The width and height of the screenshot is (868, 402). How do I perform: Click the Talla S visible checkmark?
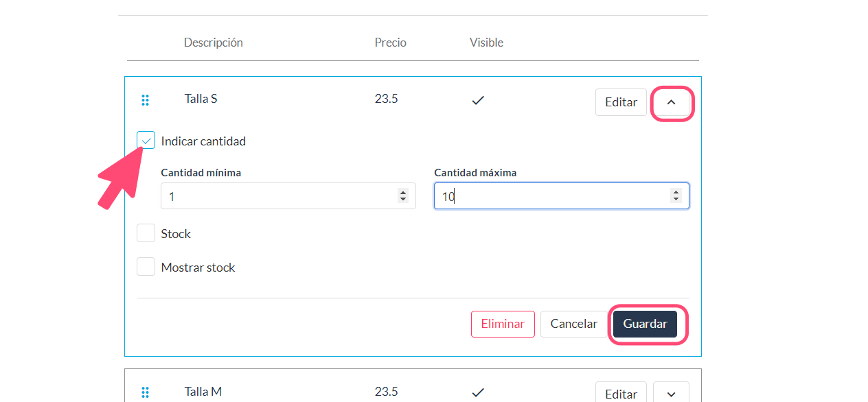click(x=478, y=100)
